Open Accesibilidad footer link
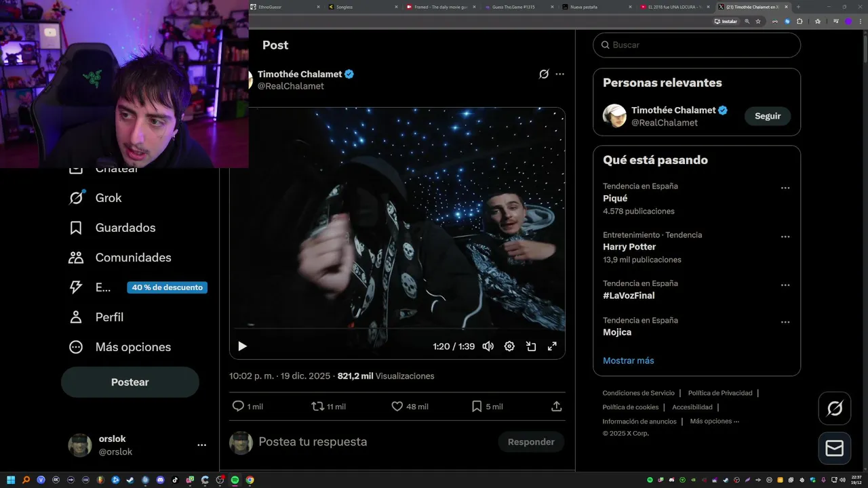 coord(692,407)
